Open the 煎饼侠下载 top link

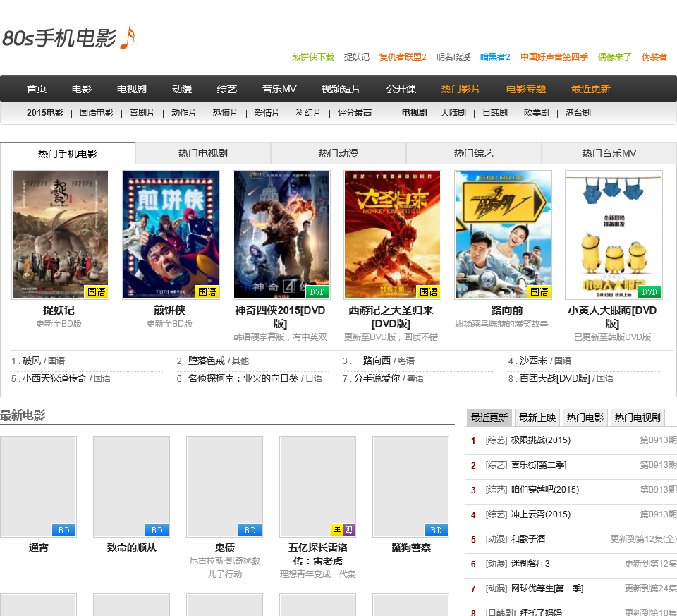coord(313,57)
